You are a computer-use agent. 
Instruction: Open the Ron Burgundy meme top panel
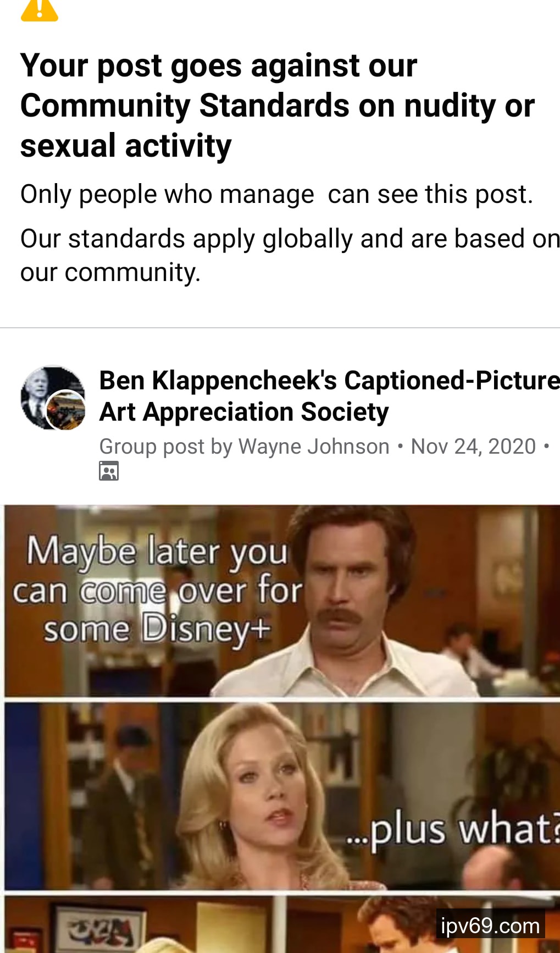pyautogui.click(x=282, y=601)
